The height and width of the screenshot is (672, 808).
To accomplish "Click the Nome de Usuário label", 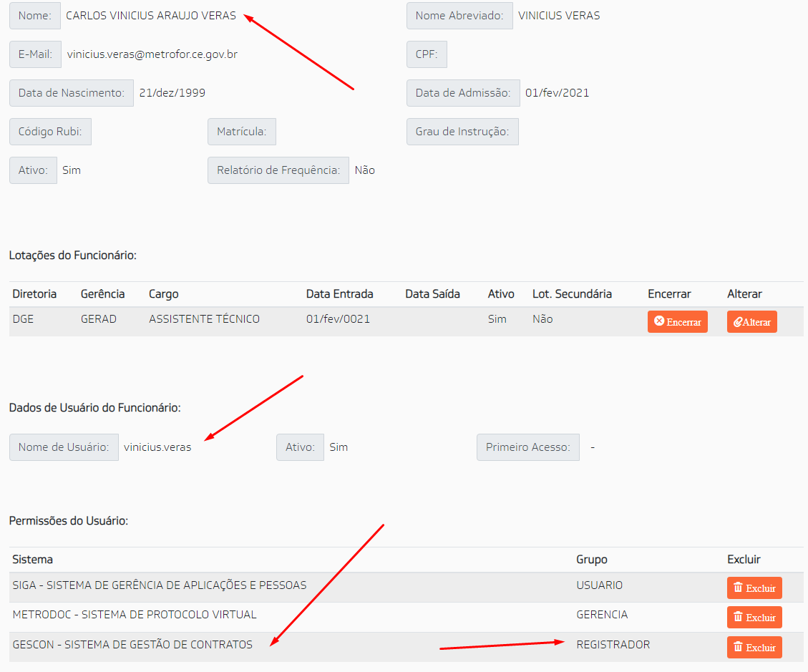I will tap(64, 447).
